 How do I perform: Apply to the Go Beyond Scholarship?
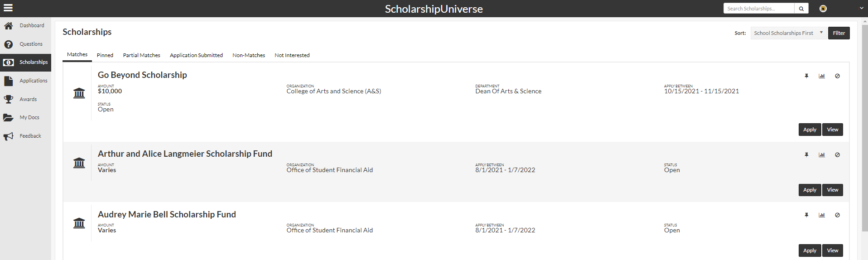(810, 130)
